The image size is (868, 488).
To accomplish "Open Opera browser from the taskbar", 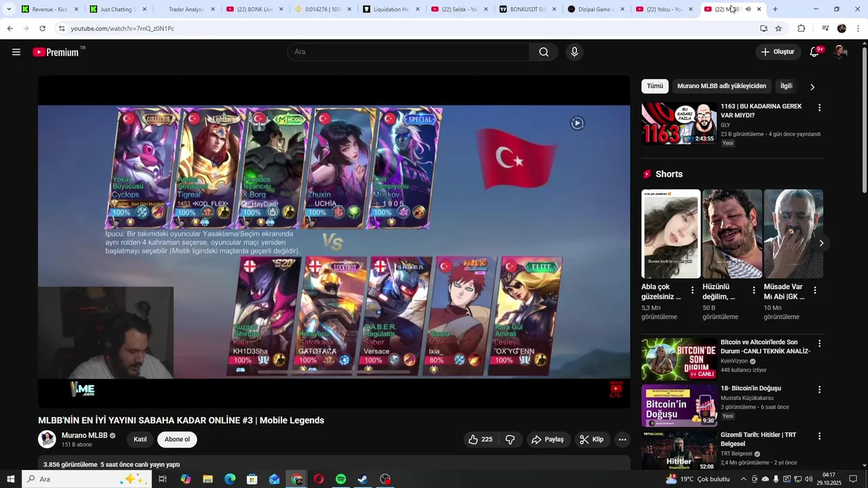I will tap(319, 479).
